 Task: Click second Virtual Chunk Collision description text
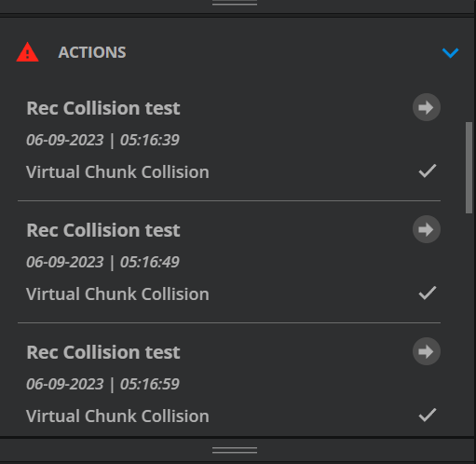(117, 294)
